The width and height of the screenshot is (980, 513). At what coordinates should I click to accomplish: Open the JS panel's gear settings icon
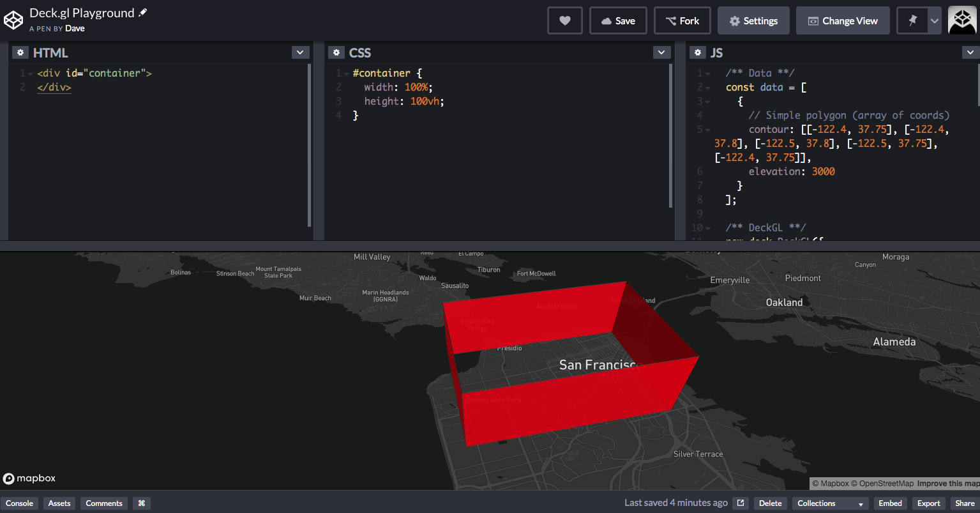697,52
